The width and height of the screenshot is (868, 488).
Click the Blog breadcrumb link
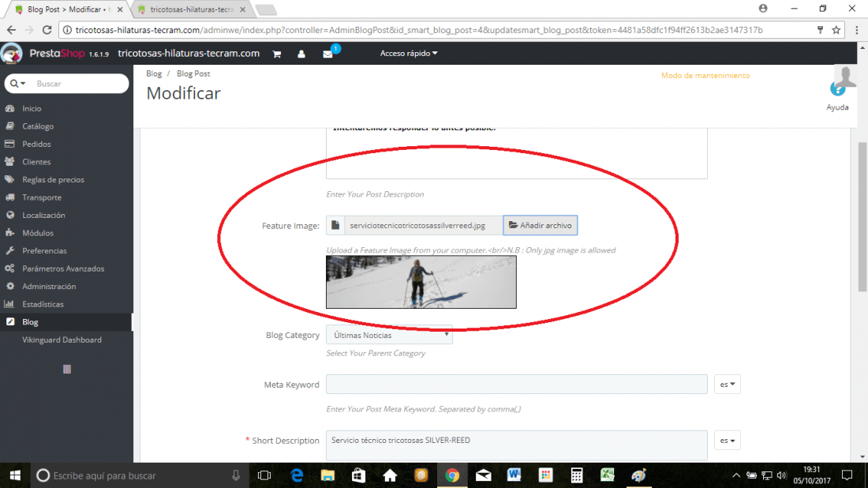click(x=154, y=73)
